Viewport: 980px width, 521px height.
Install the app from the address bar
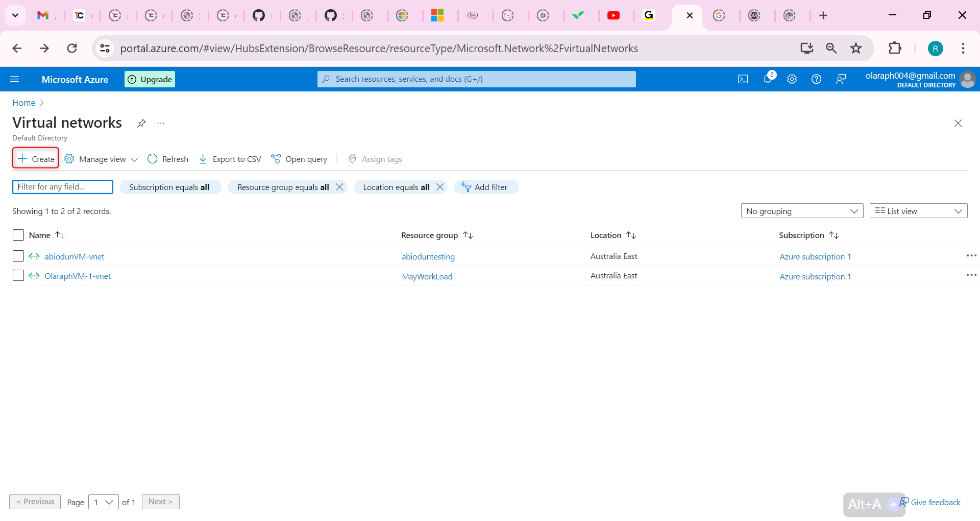(806, 48)
